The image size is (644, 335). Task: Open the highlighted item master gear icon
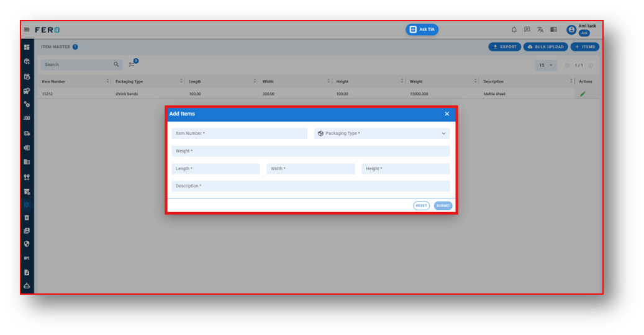27,205
